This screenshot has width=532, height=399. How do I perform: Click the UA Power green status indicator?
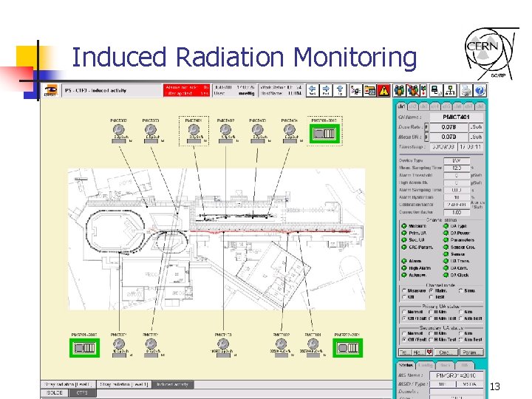click(x=446, y=233)
